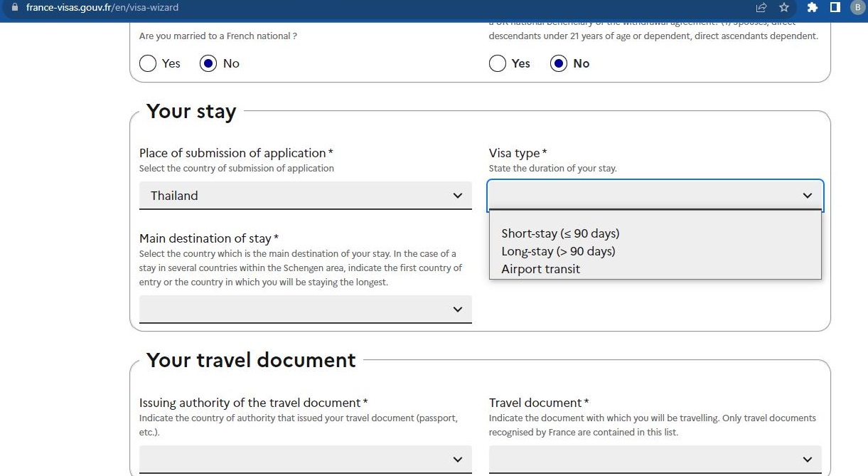Click the selected No married radio button

208,63
